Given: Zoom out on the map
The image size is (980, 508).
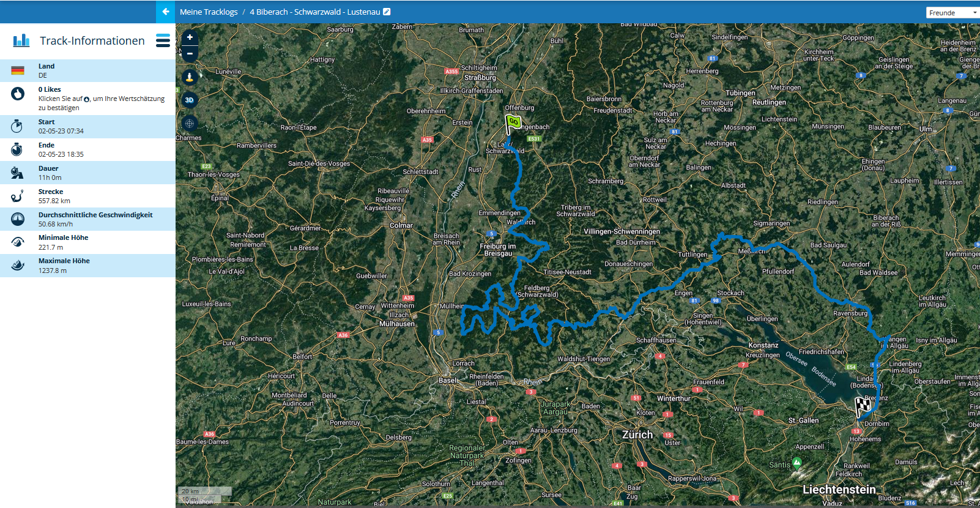Looking at the screenshot, I should [190, 53].
